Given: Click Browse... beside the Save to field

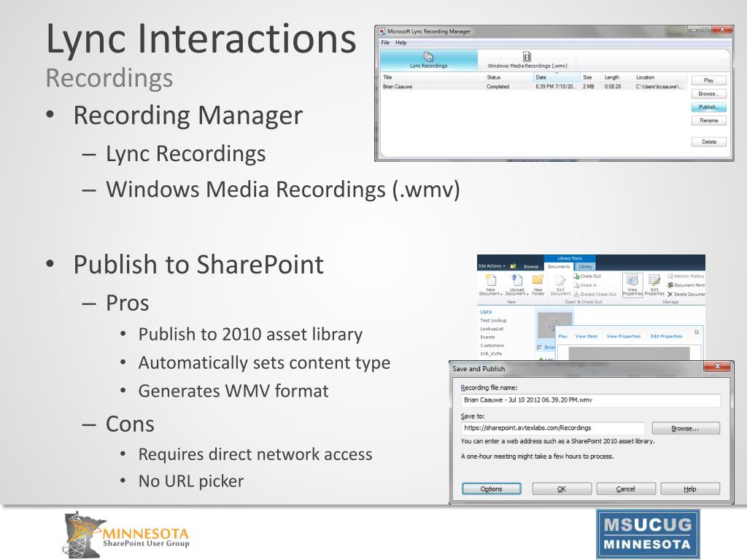Looking at the screenshot, I should tap(686, 429).
